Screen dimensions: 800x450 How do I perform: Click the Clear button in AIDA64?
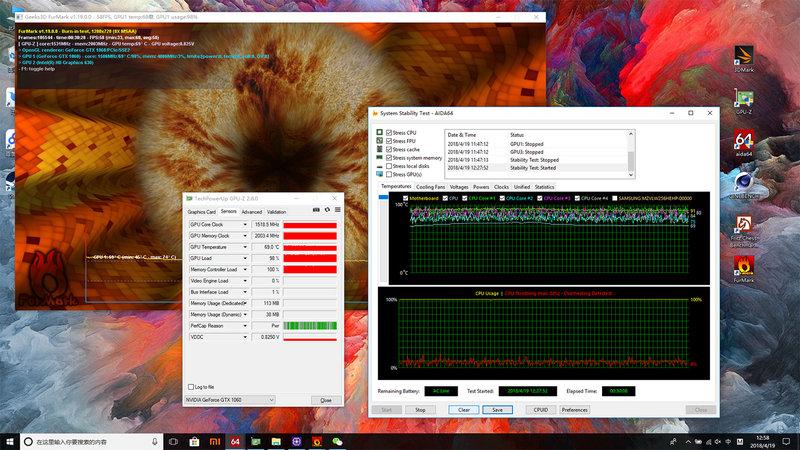tap(464, 410)
